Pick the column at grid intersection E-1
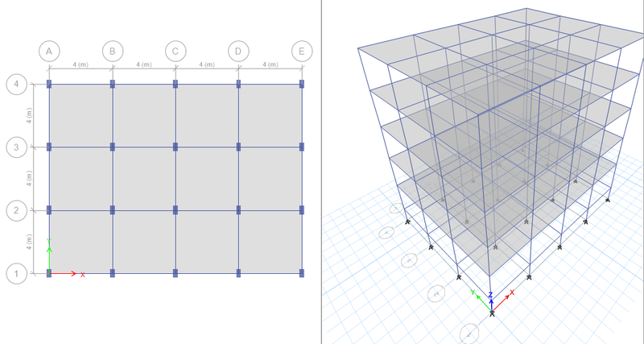This screenshot has height=344, width=644. pos(302,273)
